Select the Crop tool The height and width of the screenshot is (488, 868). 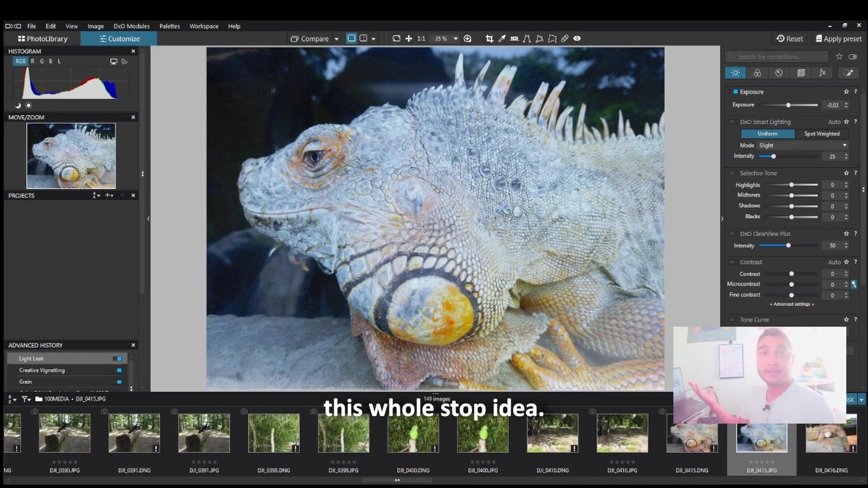click(x=489, y=38)
